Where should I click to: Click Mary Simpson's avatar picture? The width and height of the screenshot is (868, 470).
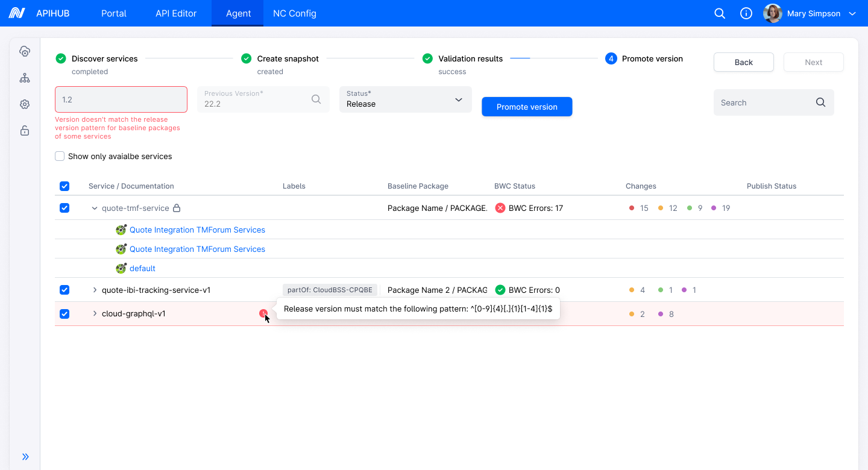pyautogui.click(x=773, y=13)
